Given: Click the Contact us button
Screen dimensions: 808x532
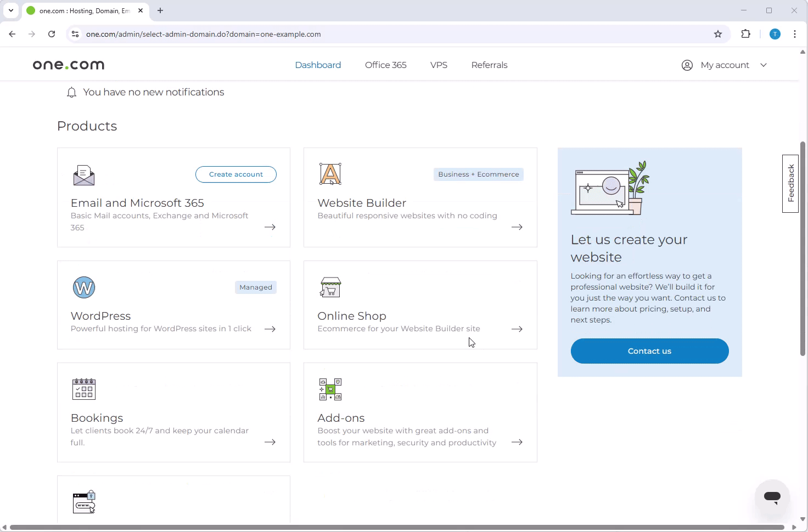Looking at the screenshot, I should (x=649, y=351).
